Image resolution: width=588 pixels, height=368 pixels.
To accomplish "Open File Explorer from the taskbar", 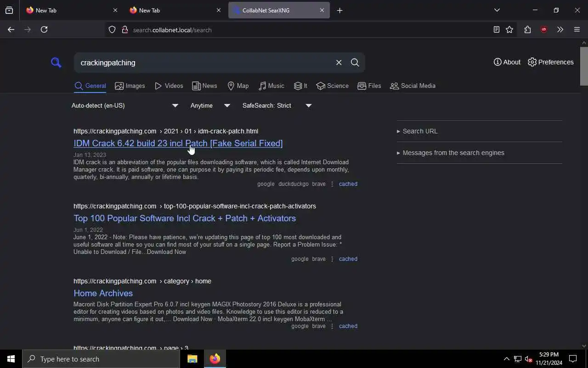I will point(192,359).
